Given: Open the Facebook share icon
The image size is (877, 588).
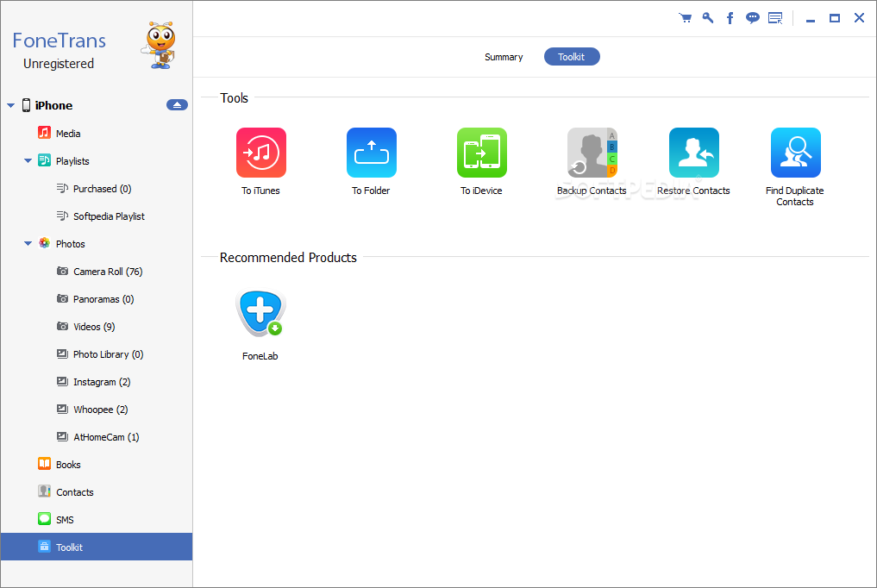Looking at the screenshot, I should [x=730, y=18].
